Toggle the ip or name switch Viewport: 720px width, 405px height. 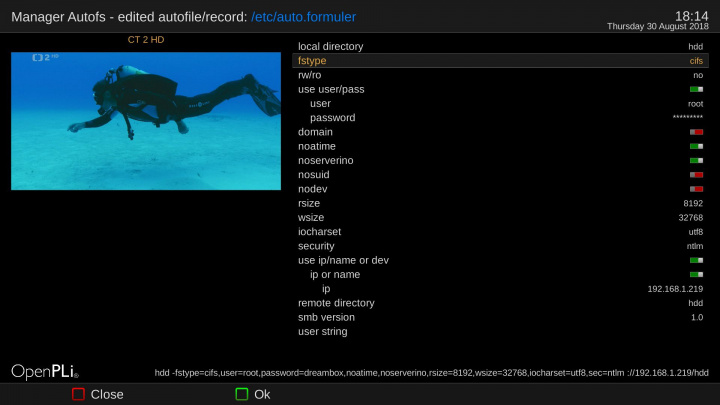(696, 274)
